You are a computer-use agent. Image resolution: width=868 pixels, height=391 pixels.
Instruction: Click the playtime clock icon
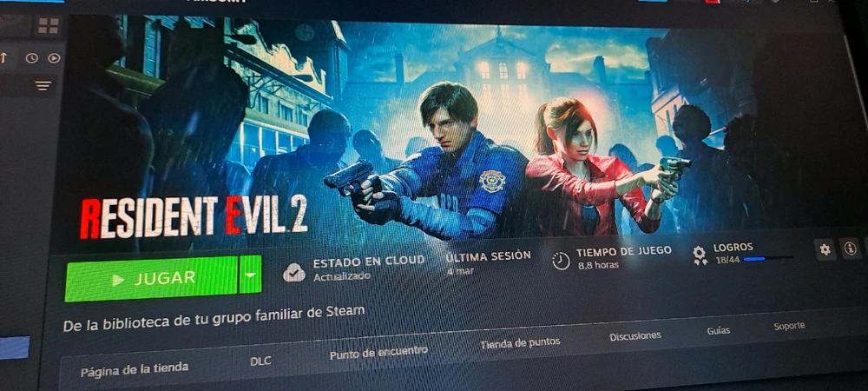point(561,261)
